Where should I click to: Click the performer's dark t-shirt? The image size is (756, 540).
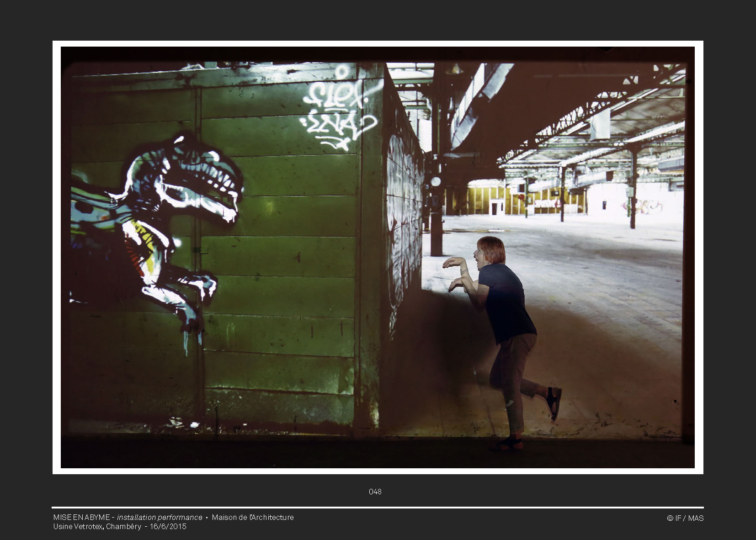(x=506, y=302)
